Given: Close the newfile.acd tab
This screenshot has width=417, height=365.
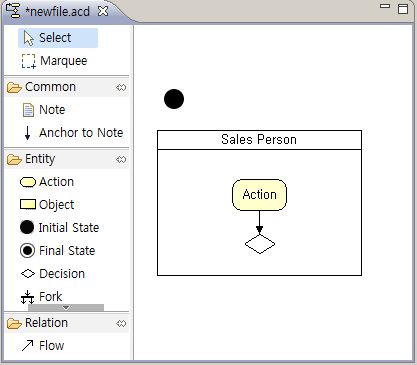Looking at the screenshot, I should tap(103, 11).
